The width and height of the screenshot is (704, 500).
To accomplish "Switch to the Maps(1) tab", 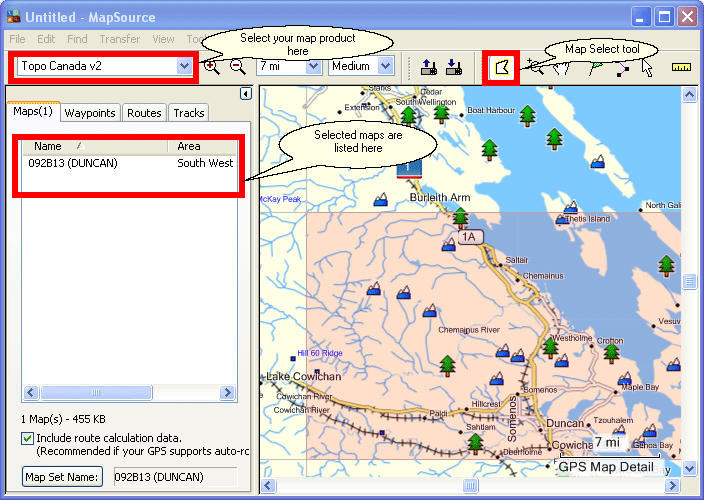I will click(33, 111).
